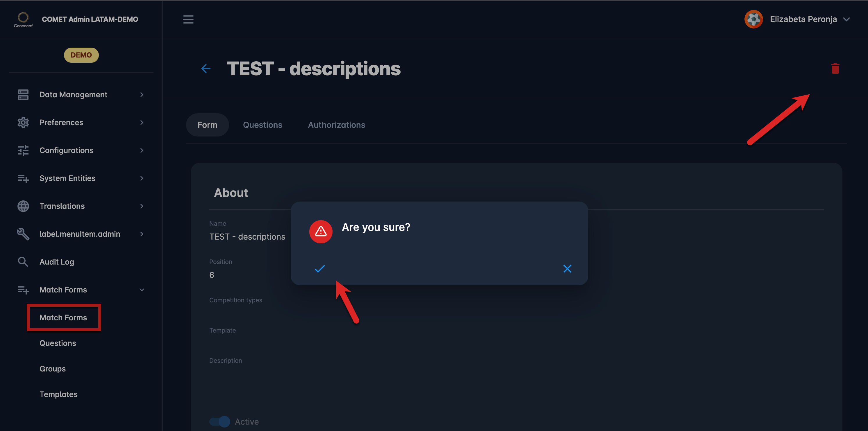Switch to the Authorizations tab
This screenshot has width=868, height=431.
click(x=336, y=125)
